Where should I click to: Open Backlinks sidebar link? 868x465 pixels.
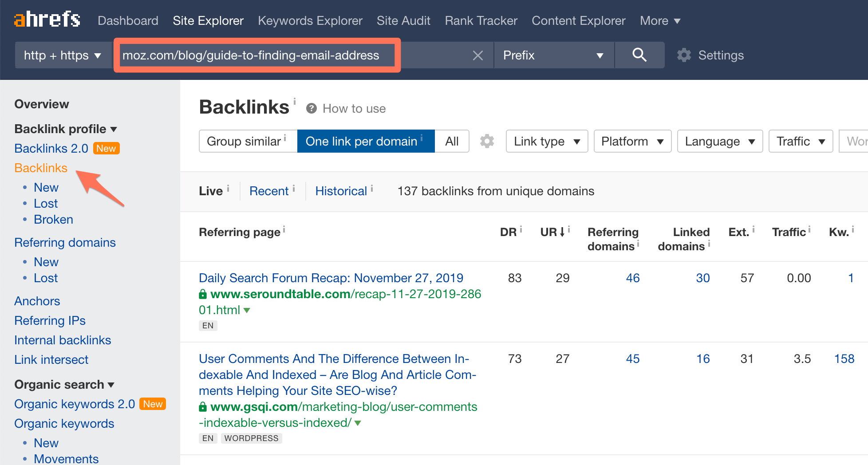pyautogui.click(x=41, y=168)
